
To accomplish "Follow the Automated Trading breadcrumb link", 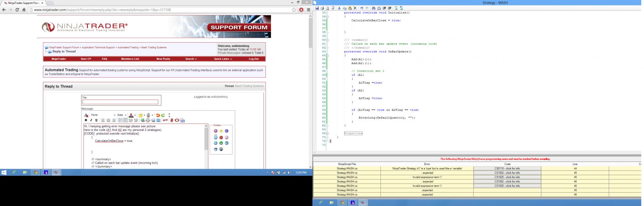I will pyautogui.click(x=128, y=47).
